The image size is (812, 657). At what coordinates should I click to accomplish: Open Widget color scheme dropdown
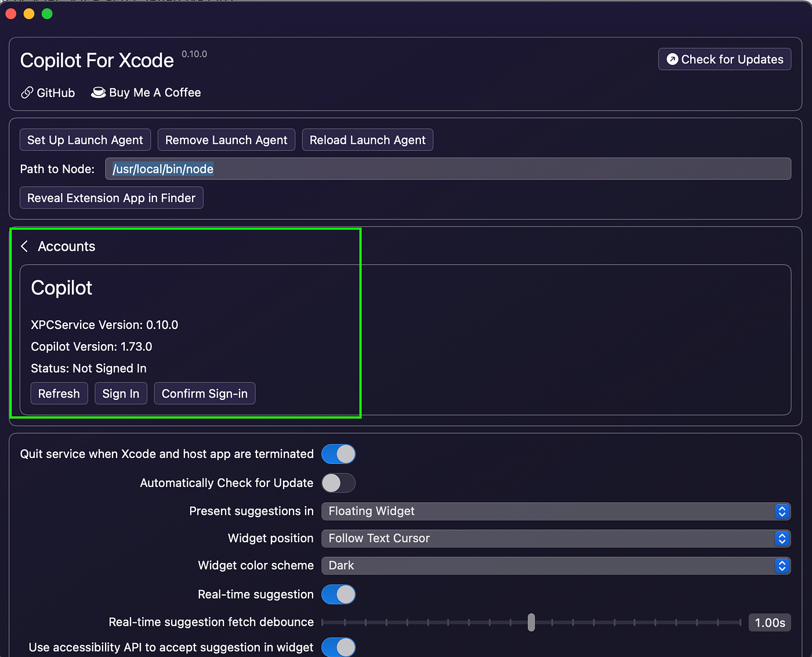556,566
